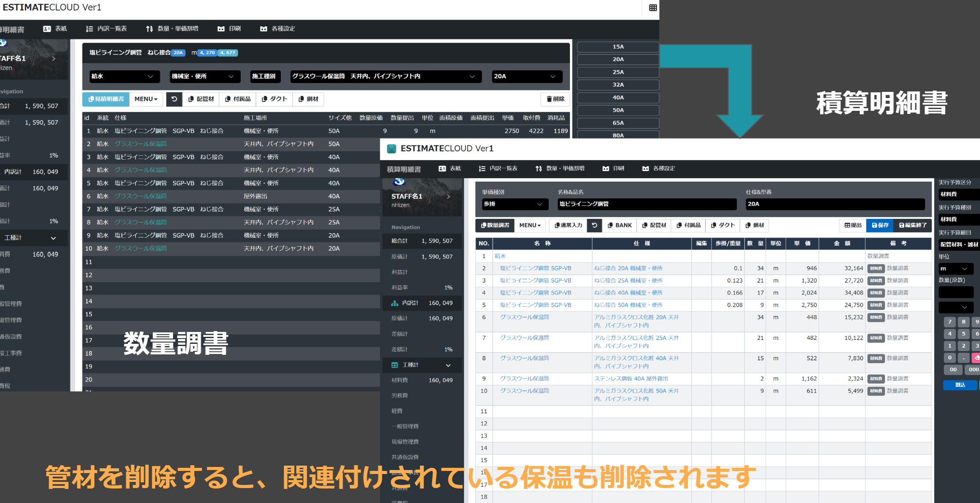Select 40A size button in size list
Image resolution: width=980 pixels, height=503 pixels.
pos(618,98)
